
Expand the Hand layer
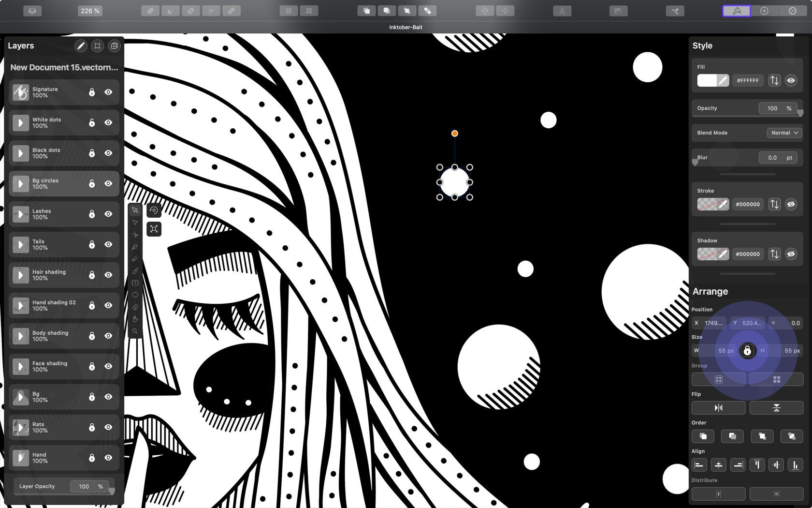[x=20, y=458]
